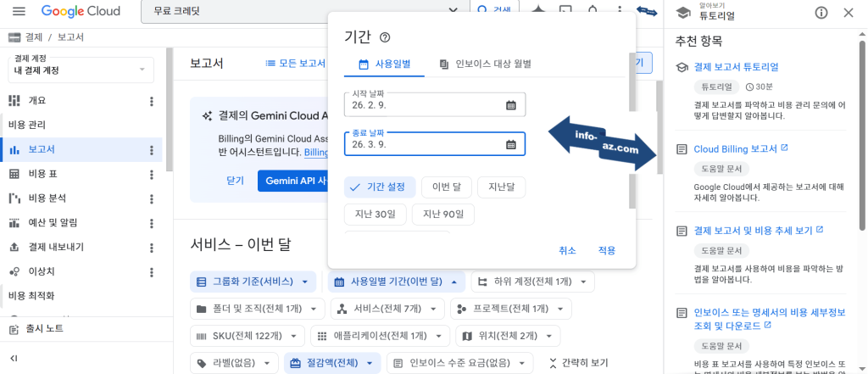Image resolution: width=868 pixels, height=374 pixels.
Task: Open 결제 보고서 튜토리얼 link
Action: tap(737, 67)
